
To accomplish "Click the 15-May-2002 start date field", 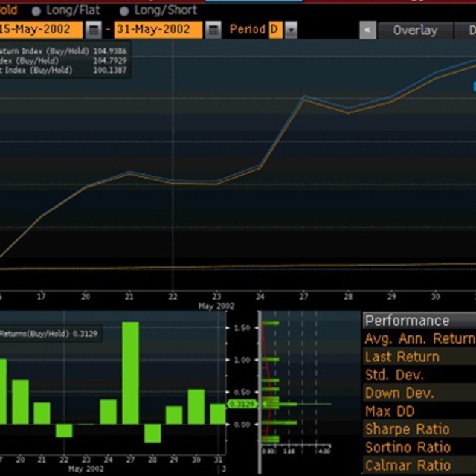I will [x=41, y=30].
